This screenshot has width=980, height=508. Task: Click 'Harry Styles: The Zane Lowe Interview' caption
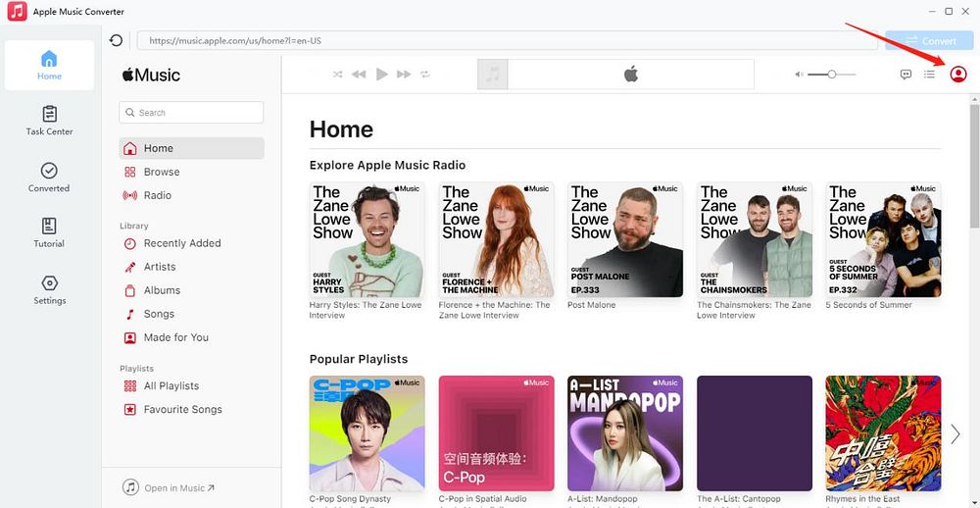pos(366,310)
